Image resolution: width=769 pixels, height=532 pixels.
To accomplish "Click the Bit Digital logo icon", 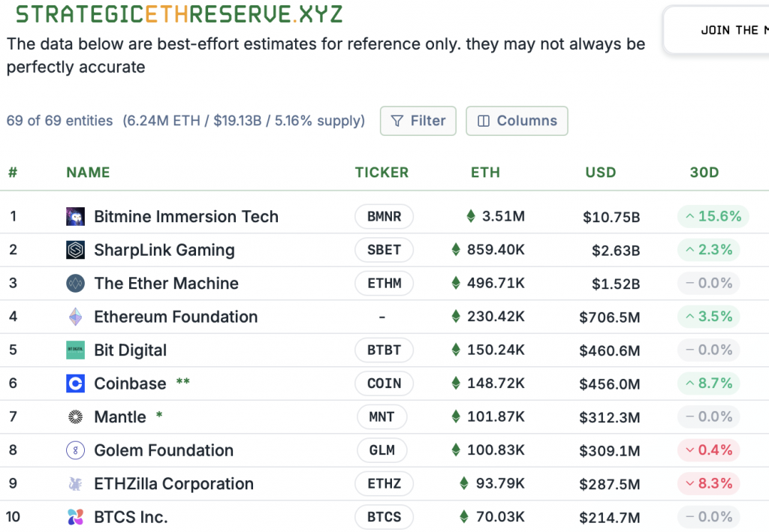I will [74, 350].
